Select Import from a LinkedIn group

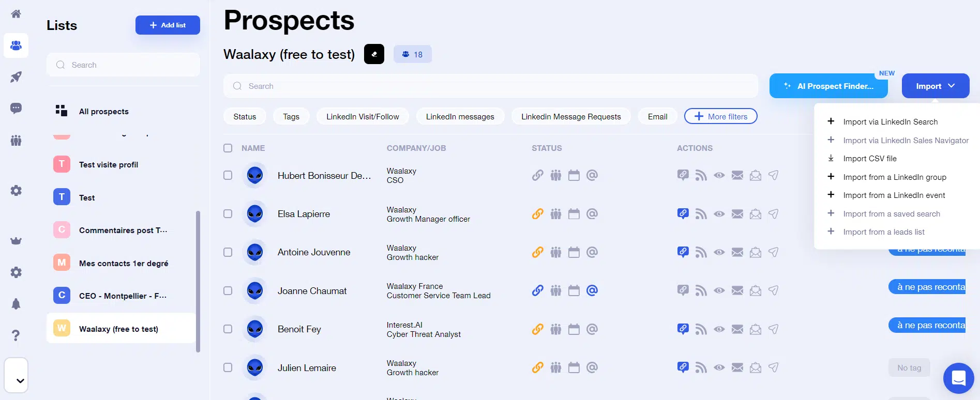(894, 177)
